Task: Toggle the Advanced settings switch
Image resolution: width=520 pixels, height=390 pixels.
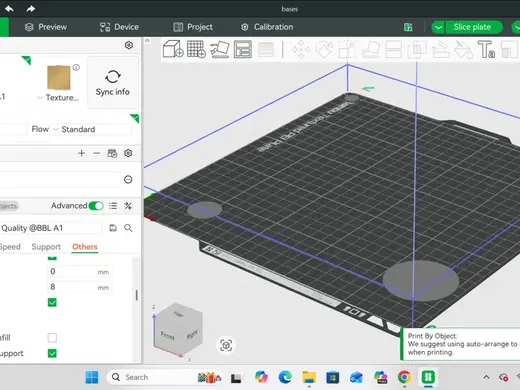Action: tap(96, 206)
